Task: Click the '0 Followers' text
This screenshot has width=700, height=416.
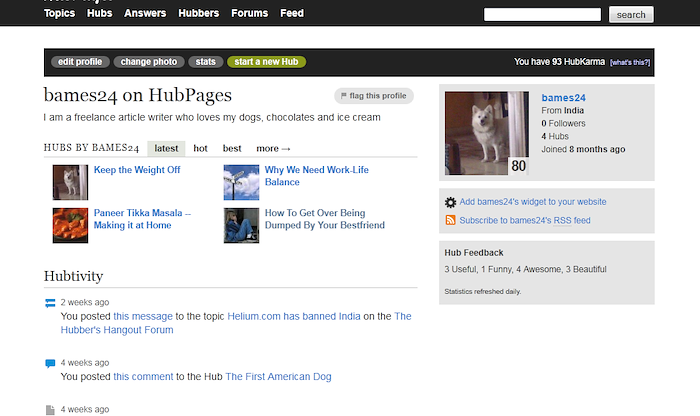Action: click(x=563, y=124)
